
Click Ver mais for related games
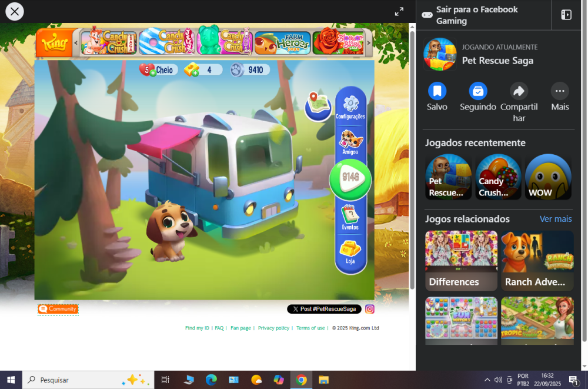coord(556,219)
